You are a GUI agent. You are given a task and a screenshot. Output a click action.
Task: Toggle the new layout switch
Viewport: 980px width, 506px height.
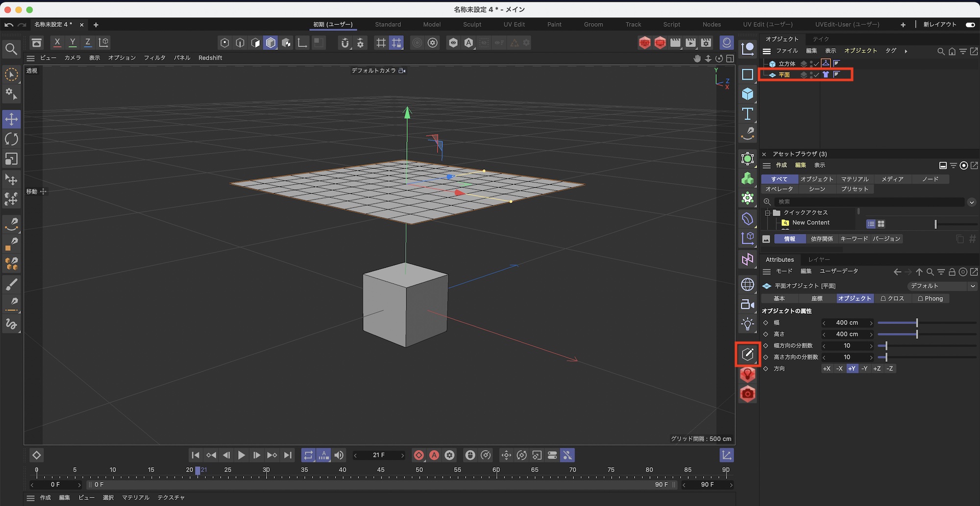pos(970,25)
